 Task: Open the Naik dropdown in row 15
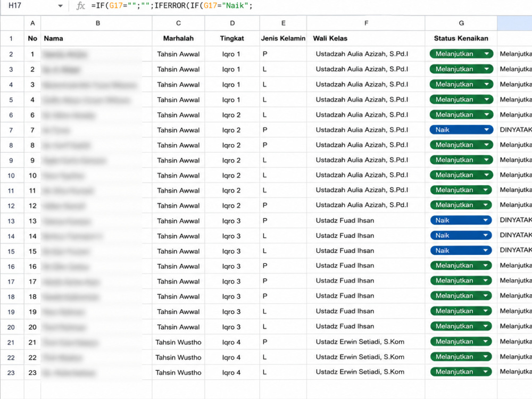coord(486,251)
